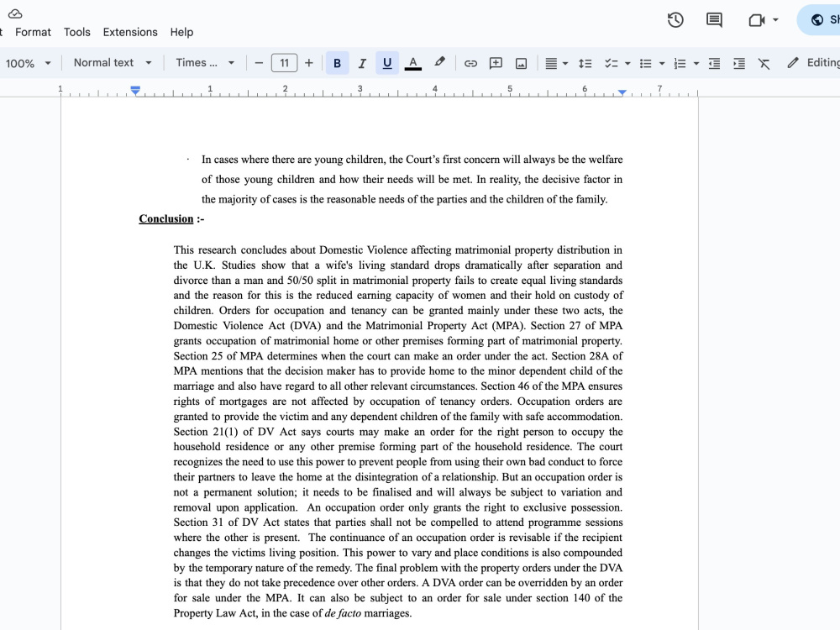Viewport: 840px width, 630px height.
Task: Open the Editing mode switcher
Action: tap(812, 63)
